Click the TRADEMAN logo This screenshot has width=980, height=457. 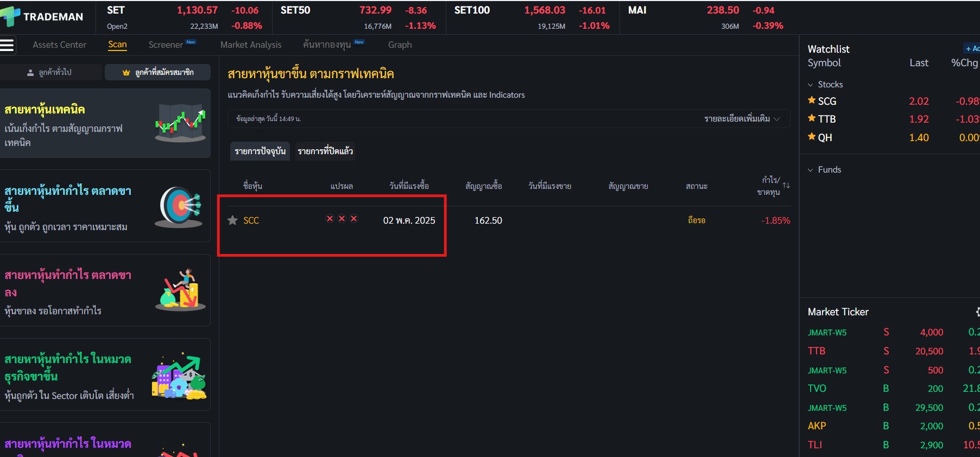(x=42, y=17)
